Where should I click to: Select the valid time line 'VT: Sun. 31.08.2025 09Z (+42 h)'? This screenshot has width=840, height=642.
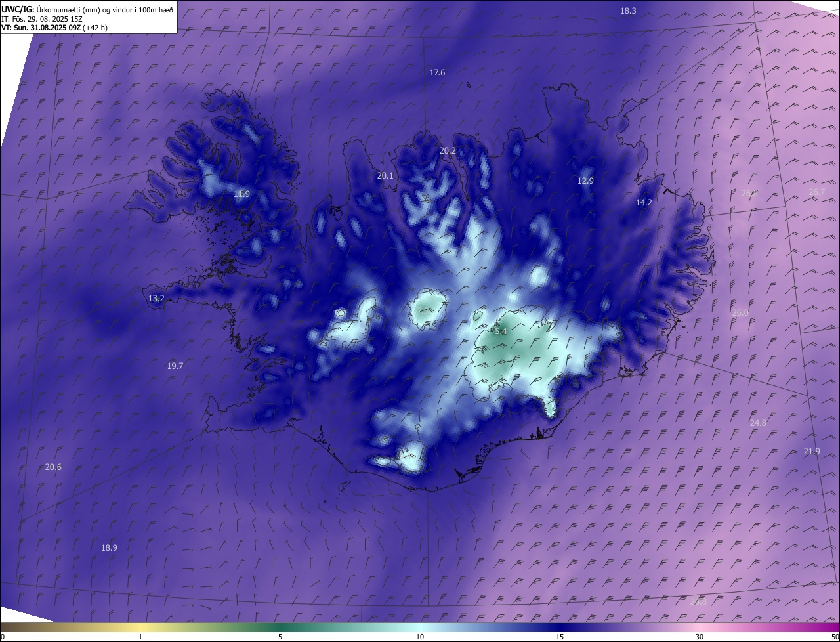click(55, 28)
